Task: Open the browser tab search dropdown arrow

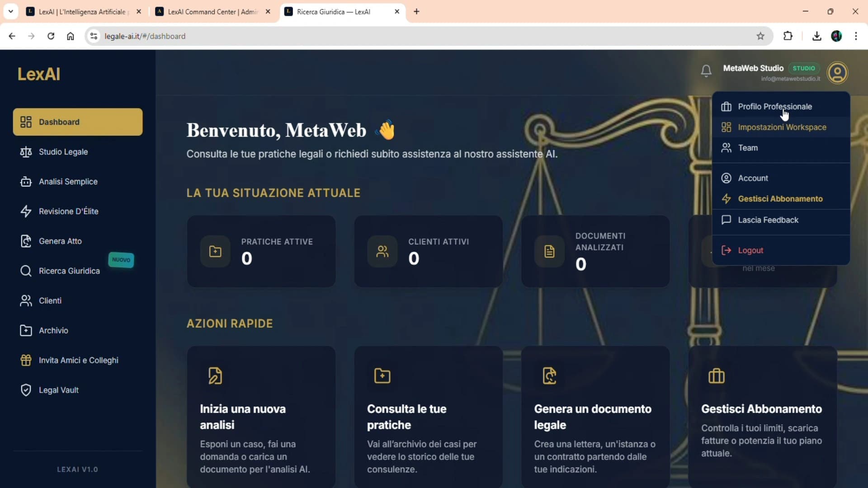Action: click(x=11, y=11)
